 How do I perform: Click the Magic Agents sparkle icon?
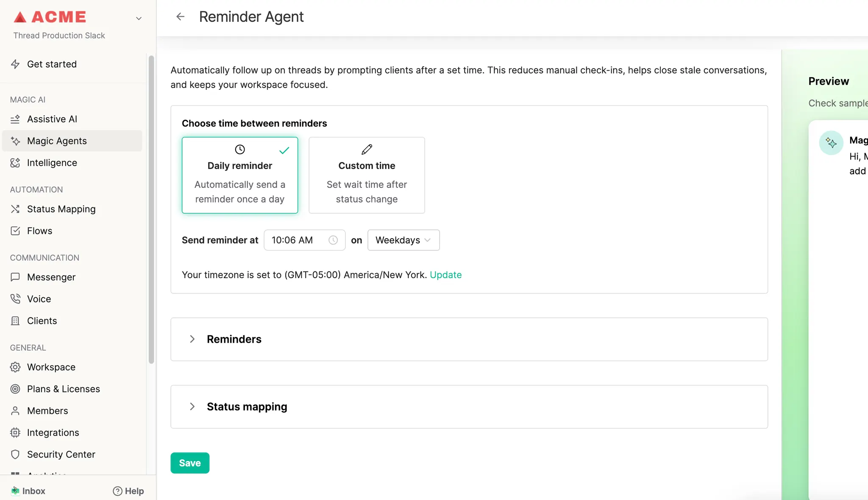coord(15,141)
